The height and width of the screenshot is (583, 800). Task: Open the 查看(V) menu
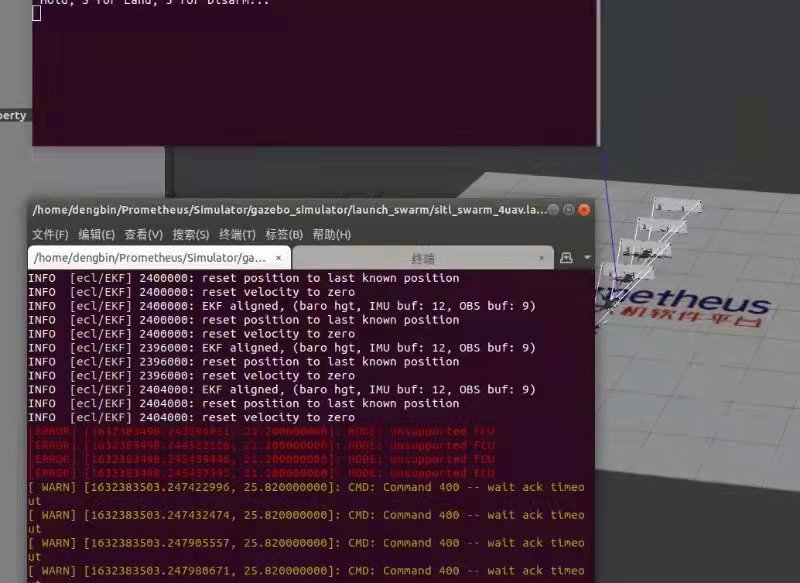coord(143,235)
